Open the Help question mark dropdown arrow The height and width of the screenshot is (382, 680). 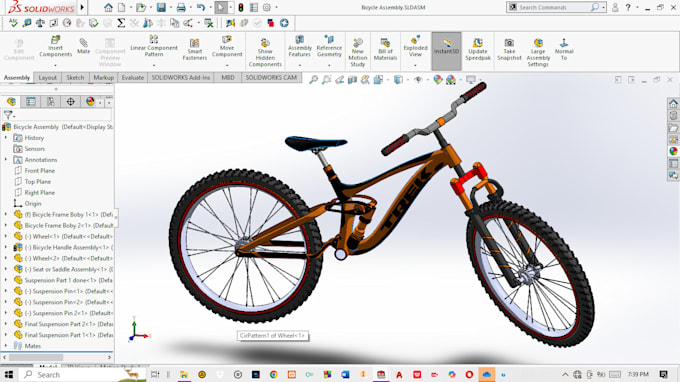pyautogui.click(x=637, y=7)
